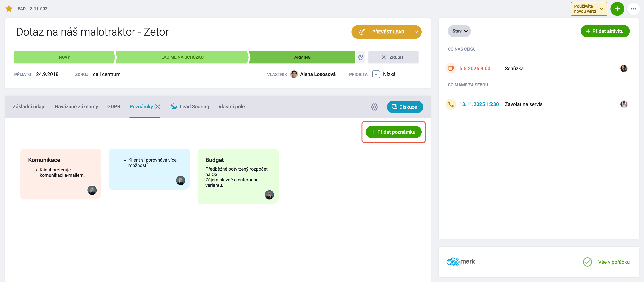
Task: Click the source value 'call centrum'
Action: pos(107,74)
